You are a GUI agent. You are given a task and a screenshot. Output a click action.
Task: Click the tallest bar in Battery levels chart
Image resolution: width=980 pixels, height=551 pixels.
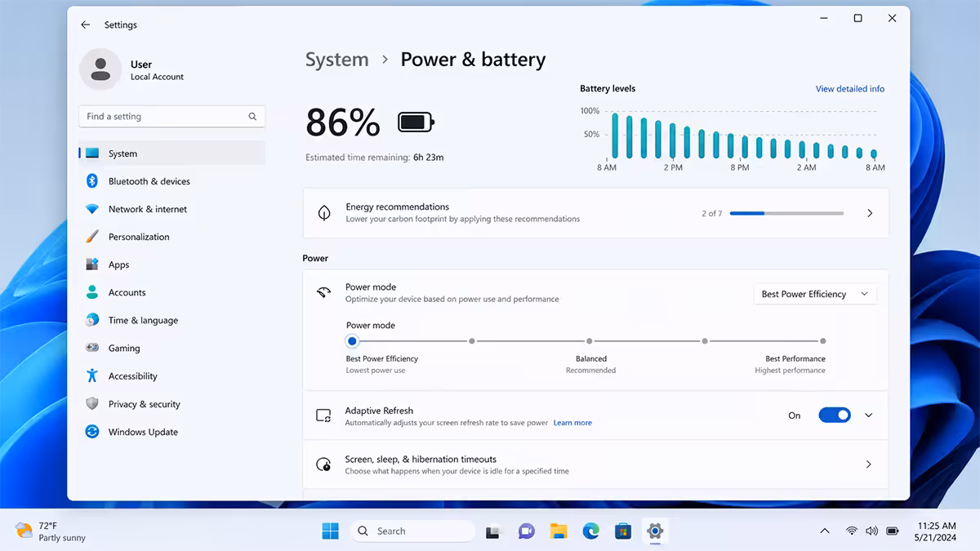(x=615, y=136)
